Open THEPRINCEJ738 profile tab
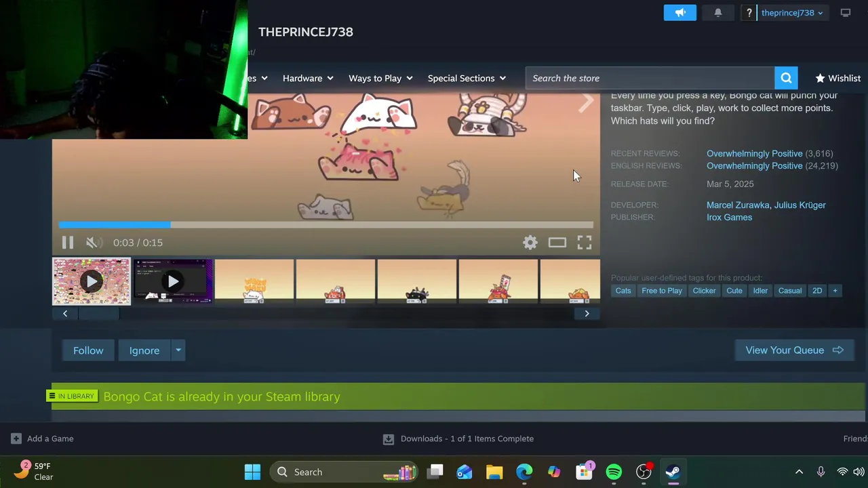The image size is (868, 488). tap(306, 32)
